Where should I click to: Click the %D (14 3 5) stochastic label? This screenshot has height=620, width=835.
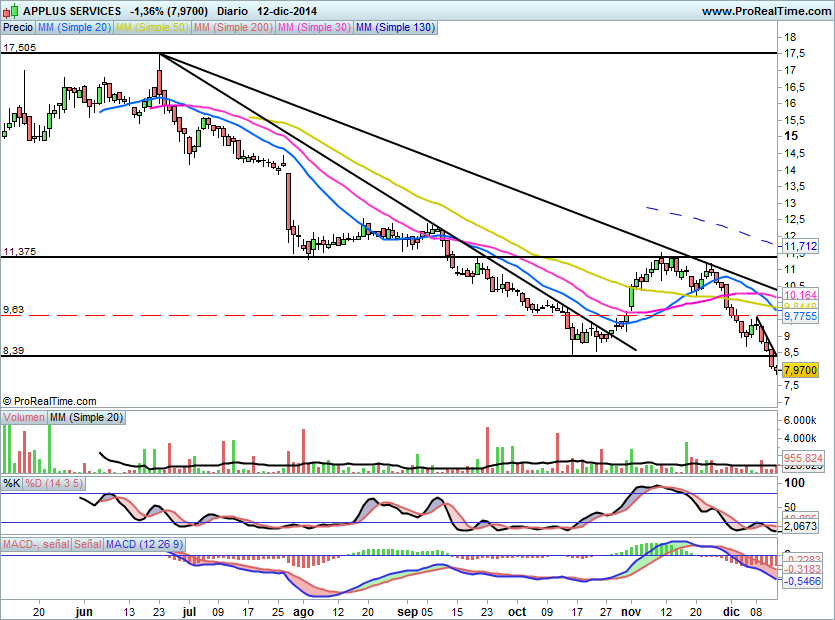point(54,484)
